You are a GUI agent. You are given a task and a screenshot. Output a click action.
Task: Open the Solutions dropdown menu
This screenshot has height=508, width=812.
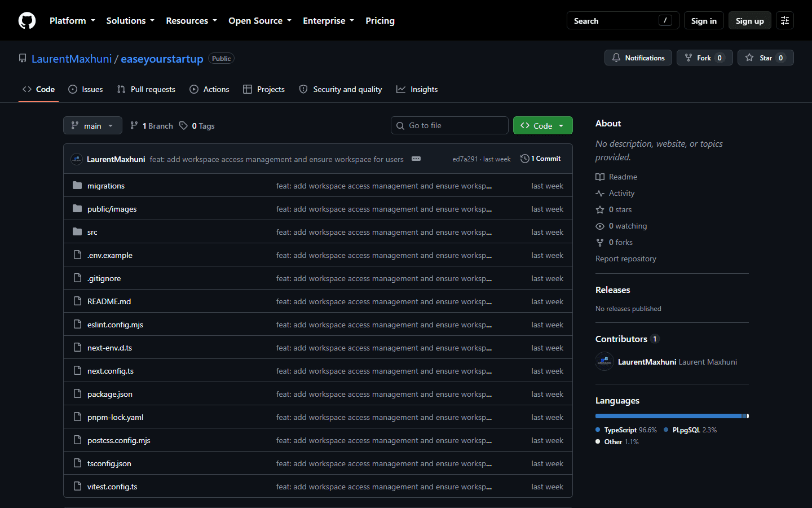[130, 20]
